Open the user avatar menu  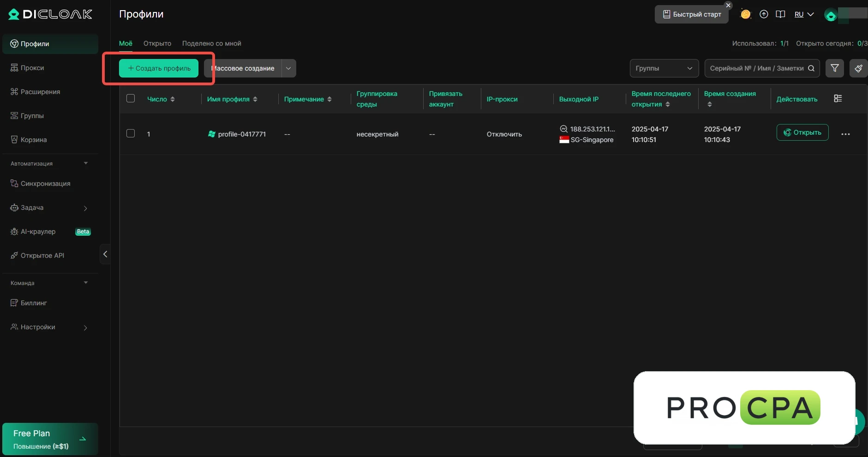[831, 15]
